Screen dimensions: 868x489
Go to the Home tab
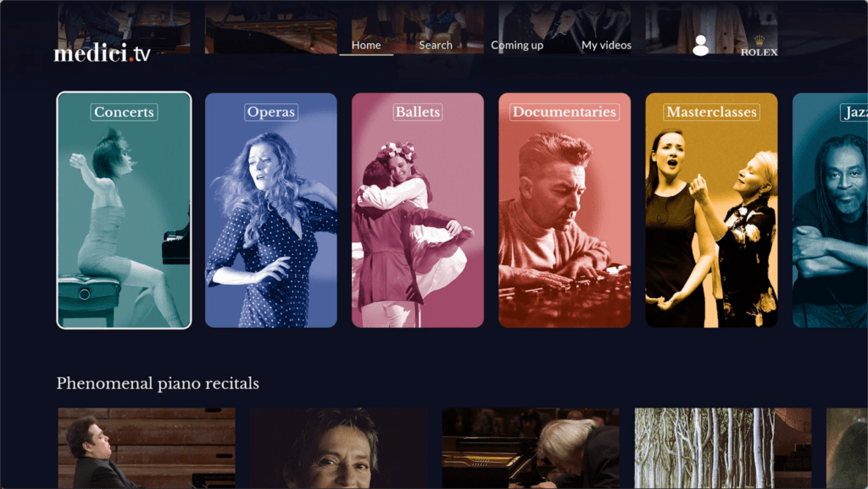[x=366, y=46]
